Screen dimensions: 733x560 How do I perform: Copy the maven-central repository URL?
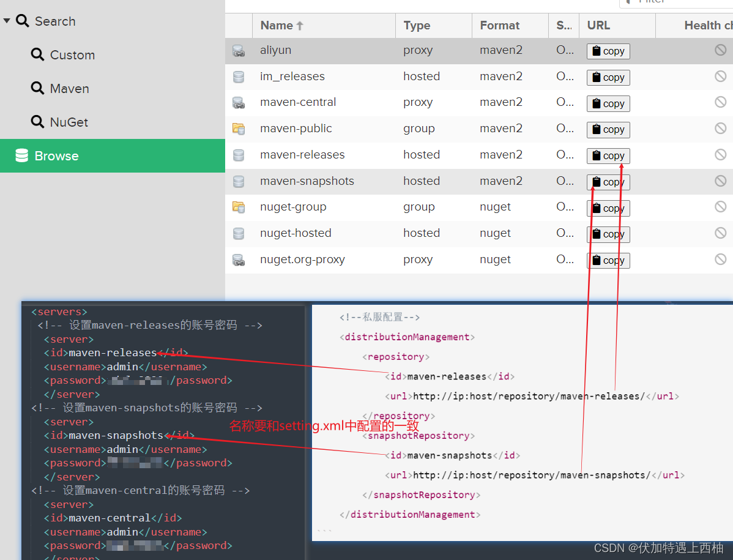pos(608,103)
